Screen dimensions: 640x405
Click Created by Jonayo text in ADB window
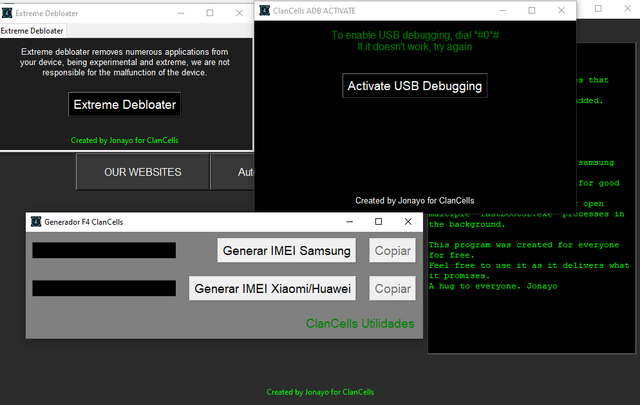tap(415, 200)
